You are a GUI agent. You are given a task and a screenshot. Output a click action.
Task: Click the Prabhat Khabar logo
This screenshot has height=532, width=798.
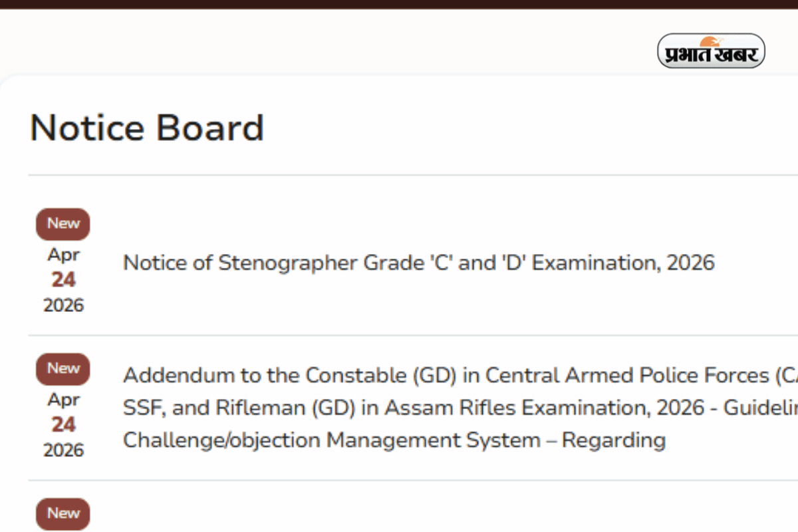coord(710,51)
